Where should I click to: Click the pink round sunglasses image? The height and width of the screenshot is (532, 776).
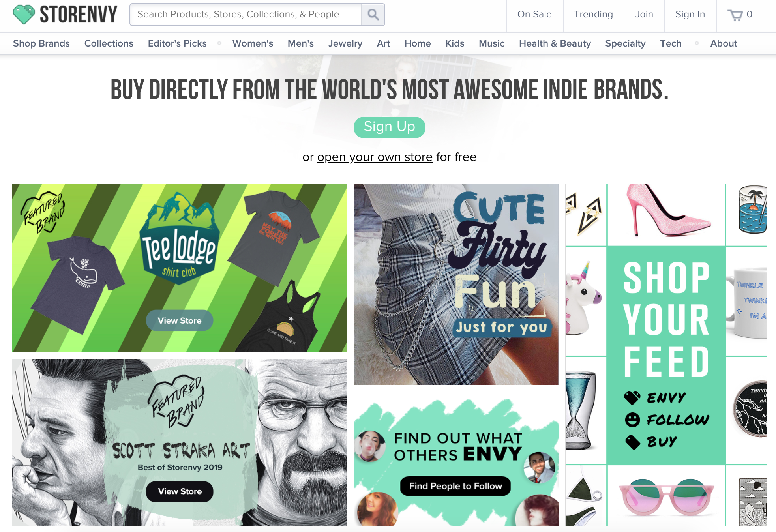pos(666,496)
